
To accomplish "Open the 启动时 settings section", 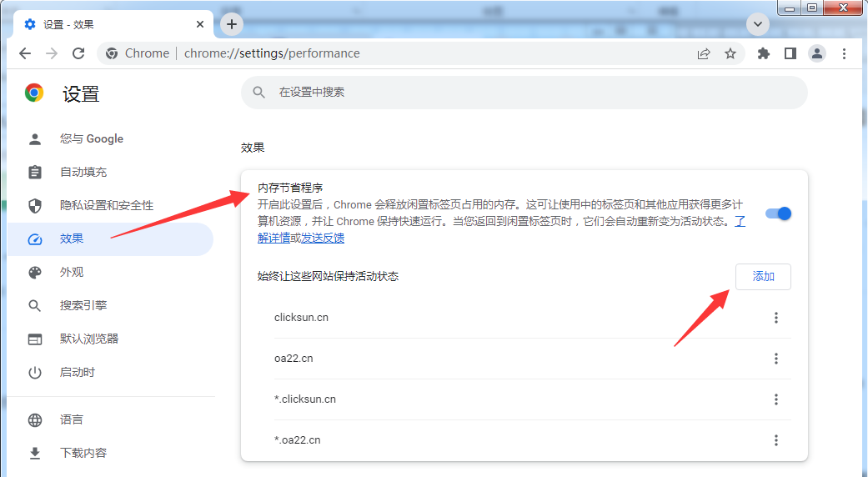I will (x=111, y=373).
